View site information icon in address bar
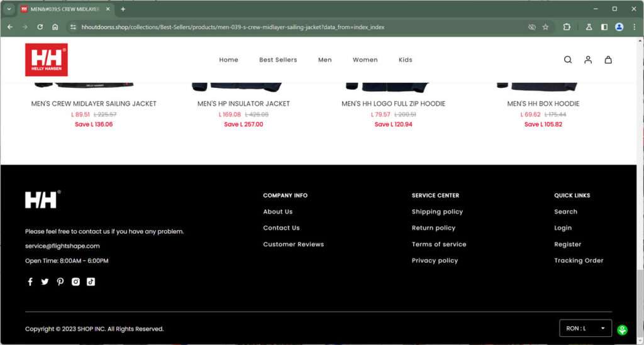 73,27
